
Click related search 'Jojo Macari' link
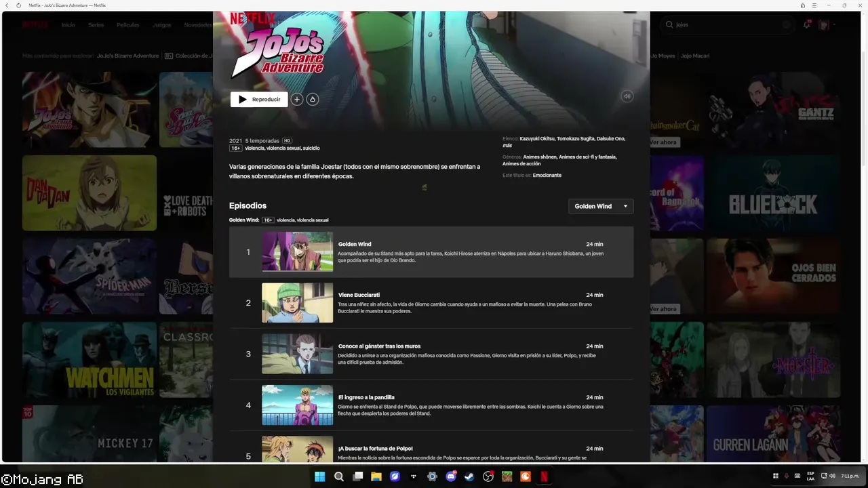pyautogui.click(x=695, y=56)
